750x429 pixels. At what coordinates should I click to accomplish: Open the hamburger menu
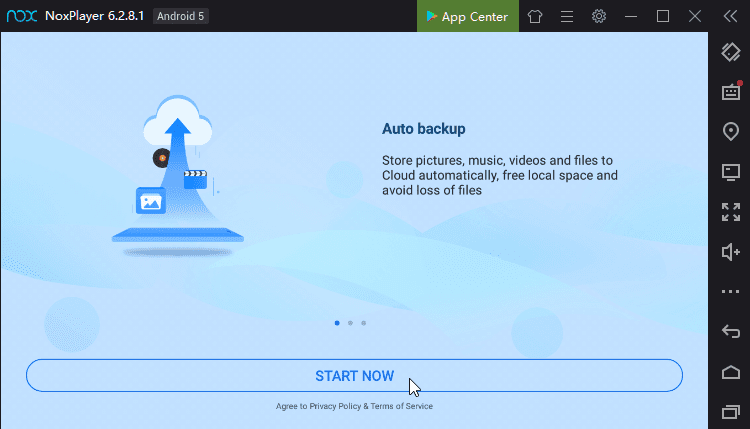tap(567, 16)
